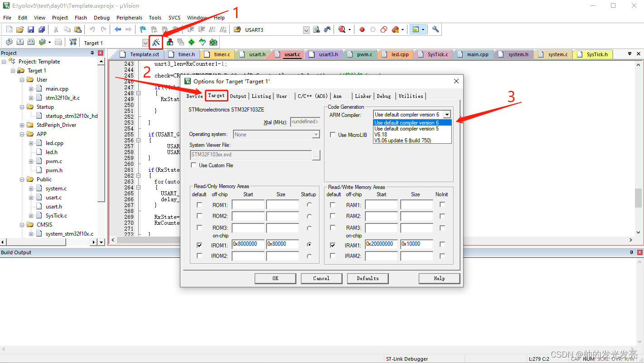Switch to the Output tab in Options dialog
The image size is (644, 363).
tap(238, 96)
